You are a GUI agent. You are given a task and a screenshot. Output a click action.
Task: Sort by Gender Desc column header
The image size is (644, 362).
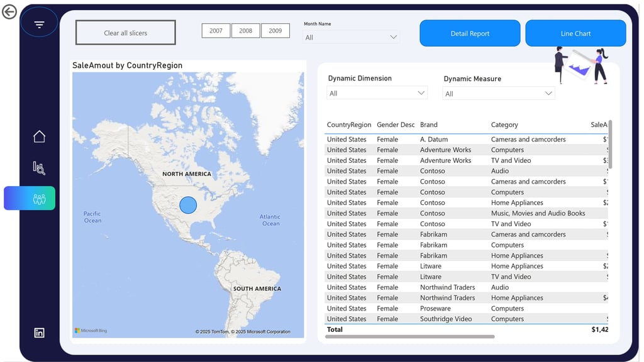click(396, 125)
